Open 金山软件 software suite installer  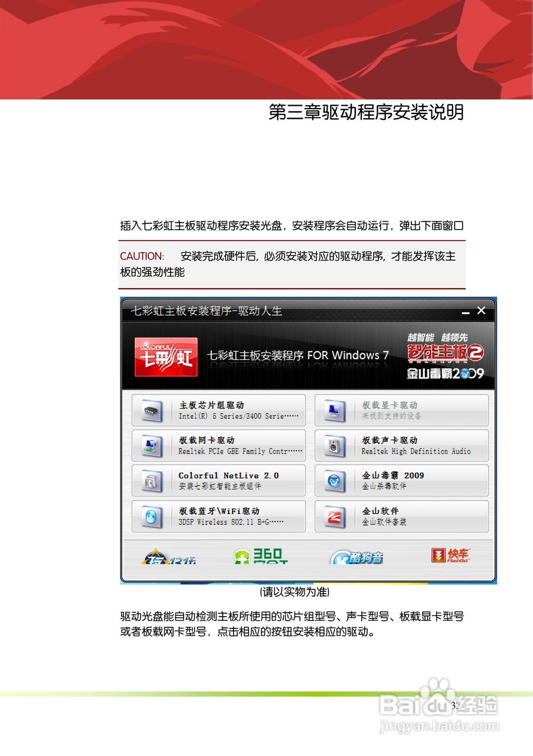(401, 517)
